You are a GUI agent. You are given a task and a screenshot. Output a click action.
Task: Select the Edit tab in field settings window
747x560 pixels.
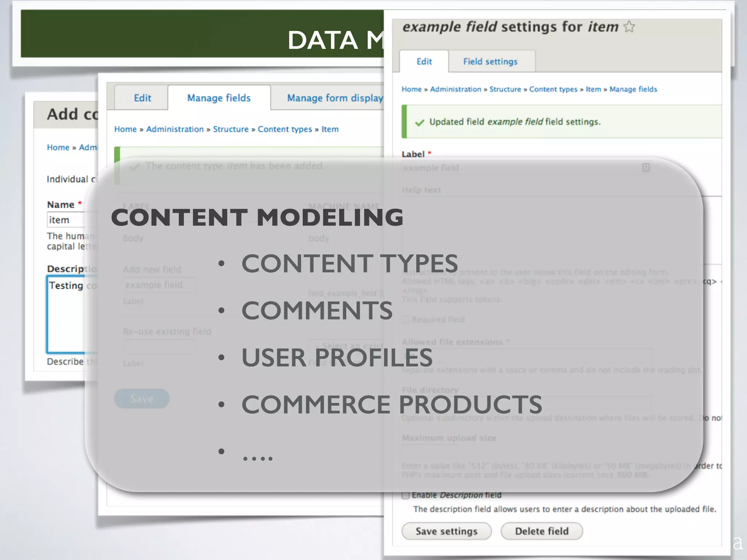coord(424,61)
